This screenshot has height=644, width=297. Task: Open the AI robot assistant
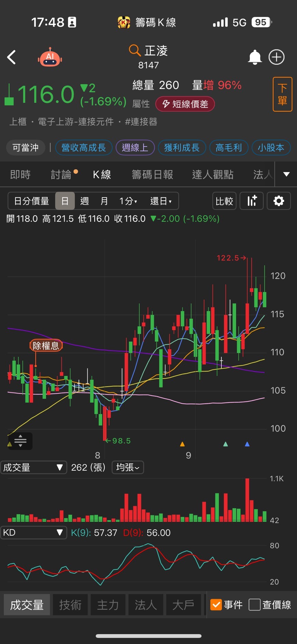[50, 57]
